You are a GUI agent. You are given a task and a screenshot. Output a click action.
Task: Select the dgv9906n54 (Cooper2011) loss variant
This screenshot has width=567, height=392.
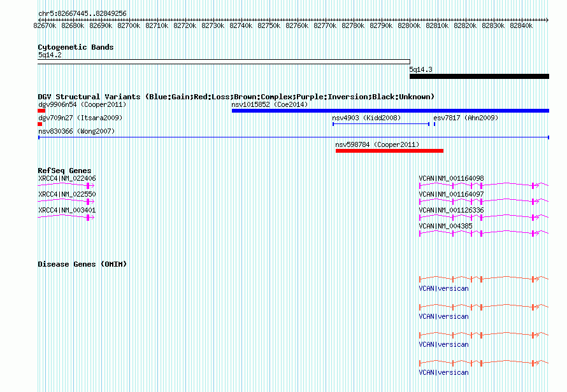41,111
